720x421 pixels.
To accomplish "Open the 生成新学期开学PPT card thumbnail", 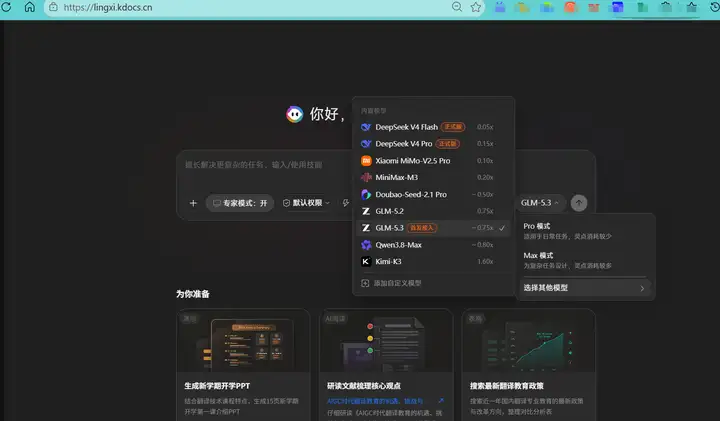I will (x=243, y=341).
